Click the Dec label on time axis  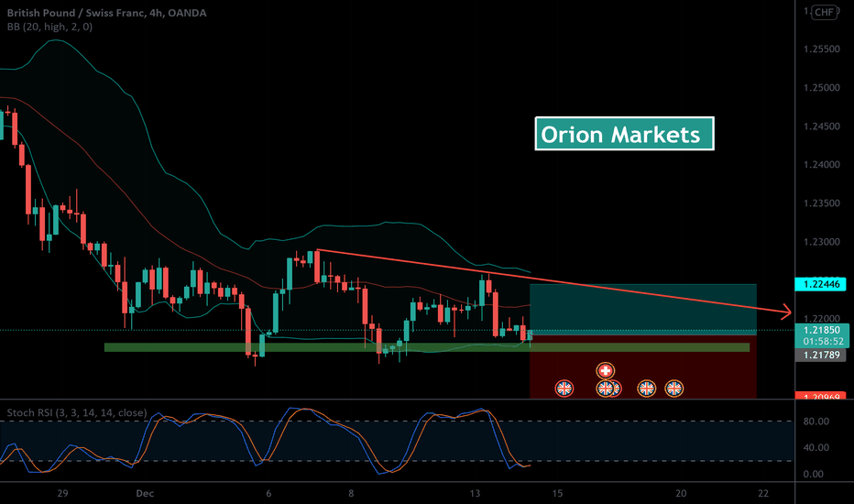(145, 494)
